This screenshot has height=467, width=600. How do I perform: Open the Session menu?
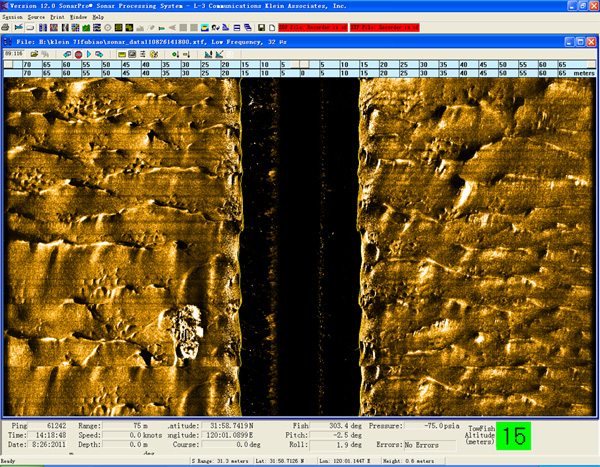pos(13,17)
